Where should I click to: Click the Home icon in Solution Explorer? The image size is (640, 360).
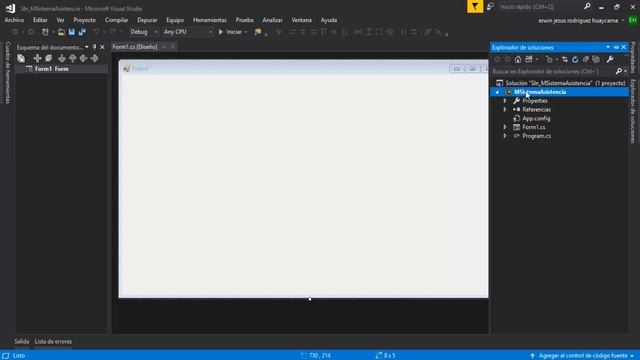518,60
